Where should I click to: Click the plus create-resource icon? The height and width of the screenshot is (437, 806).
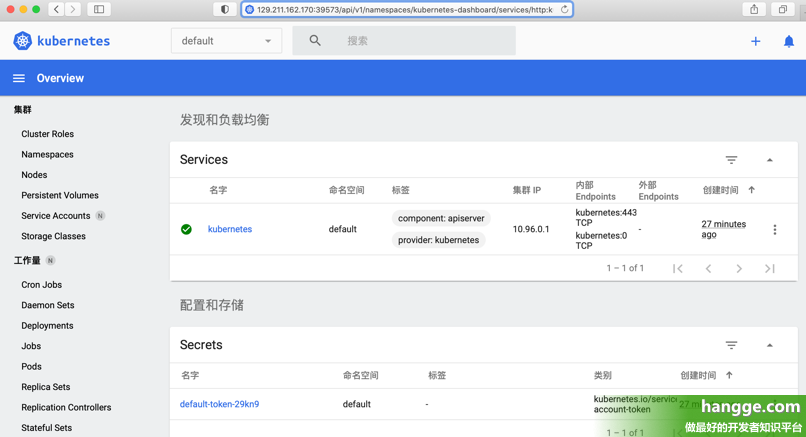point(756,41)
